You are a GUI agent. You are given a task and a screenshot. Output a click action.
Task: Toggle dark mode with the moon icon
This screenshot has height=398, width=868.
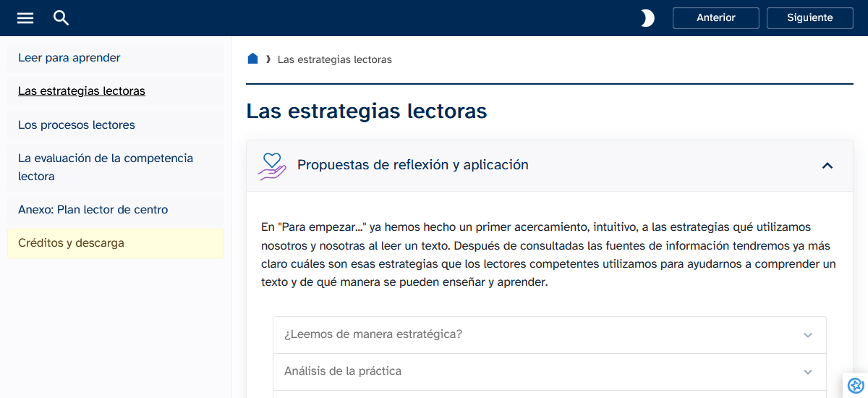pyautogui.click(x=647, y=18)
